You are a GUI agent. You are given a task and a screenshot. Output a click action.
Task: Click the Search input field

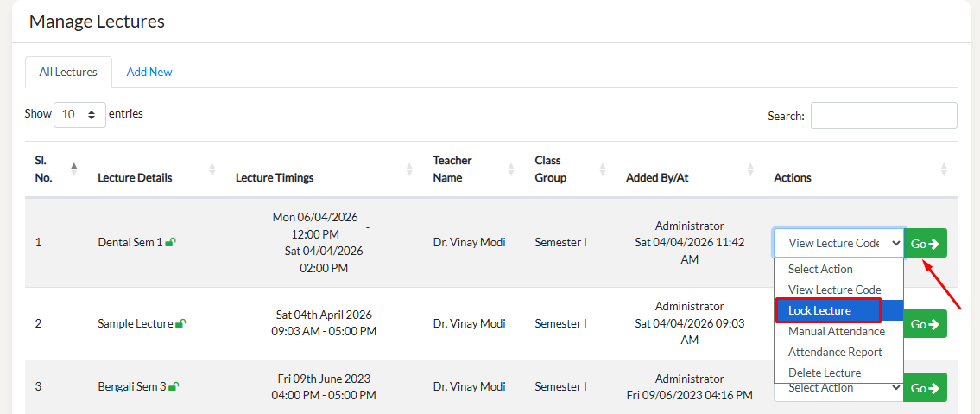click(883, 116)
